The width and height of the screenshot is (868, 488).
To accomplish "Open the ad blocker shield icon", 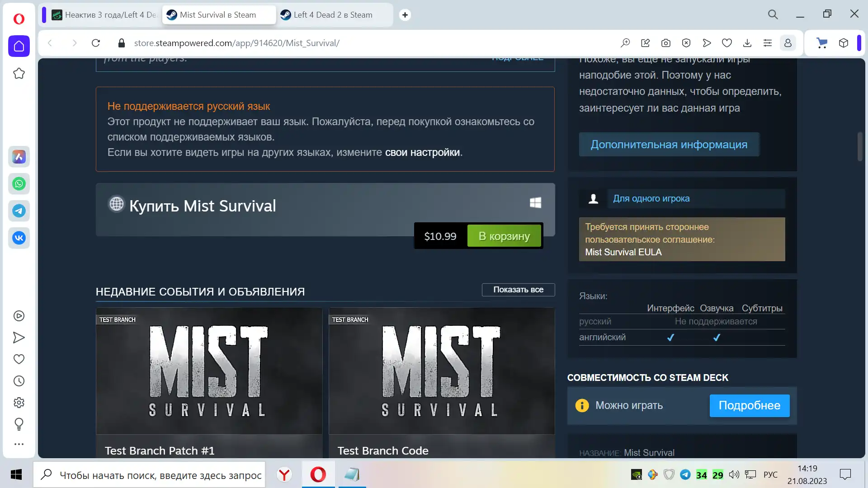I will pos(686,43).
